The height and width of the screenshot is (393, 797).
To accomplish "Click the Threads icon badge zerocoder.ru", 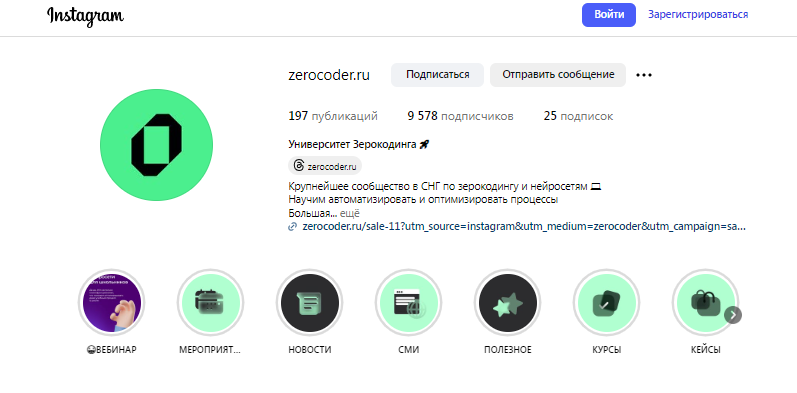I will tap(325, 166).
